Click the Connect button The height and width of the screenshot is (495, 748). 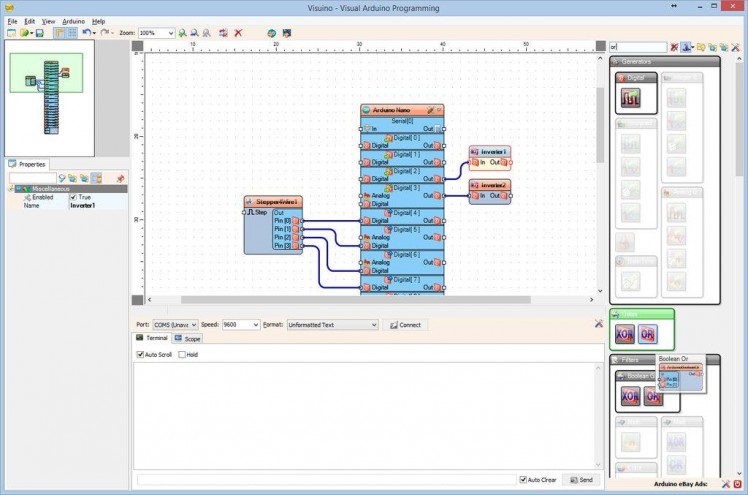[x=406, y=325]
